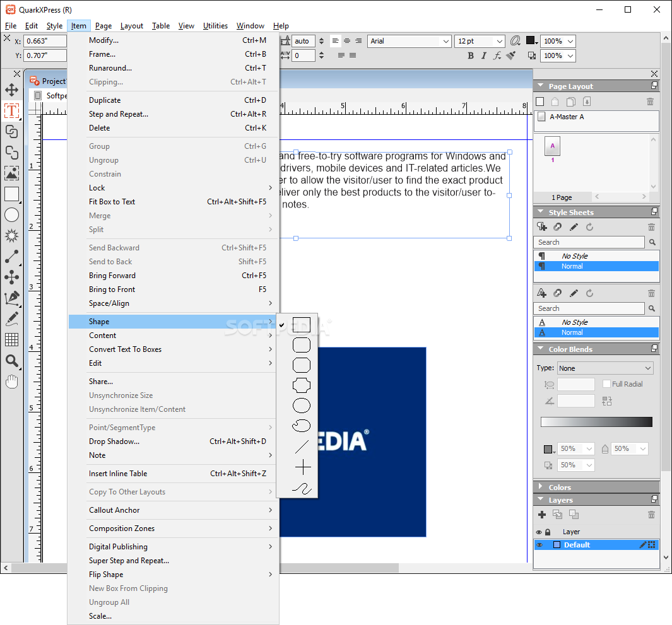Screen dimensions: 672x625
Task: Toggle Full Radial checkbox
Action: (606, 384)
